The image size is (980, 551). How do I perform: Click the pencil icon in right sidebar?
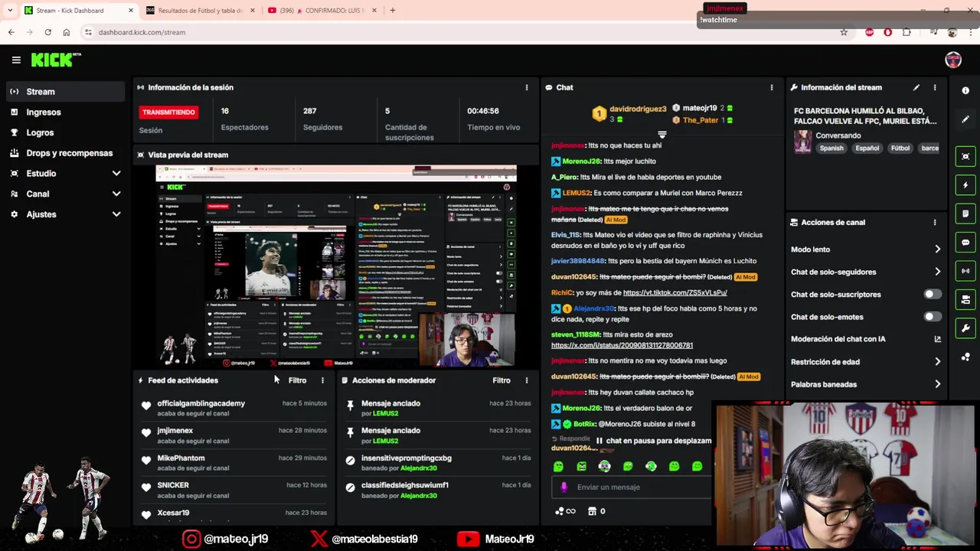(965, 119)
